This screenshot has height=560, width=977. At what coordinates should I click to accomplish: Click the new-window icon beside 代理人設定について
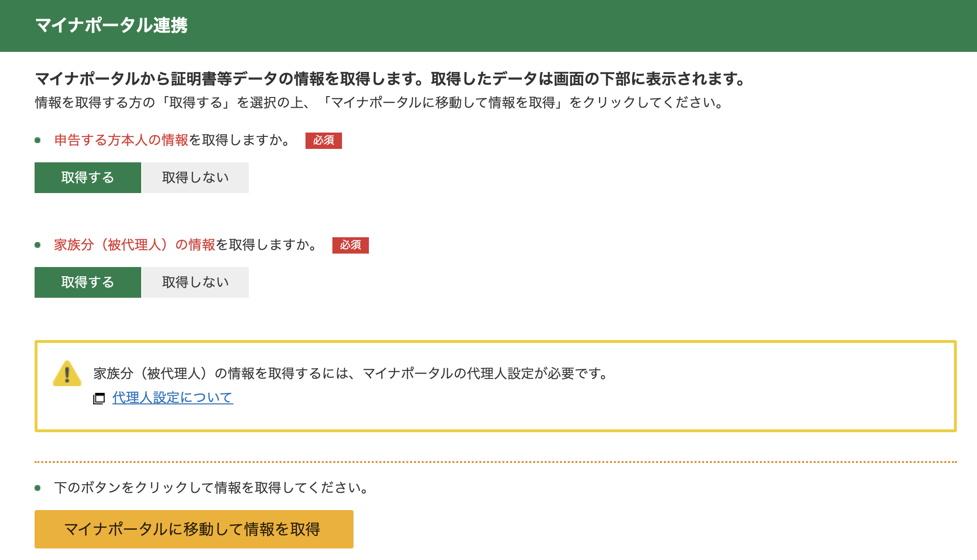pyautogui.click(x=99, y=399)
